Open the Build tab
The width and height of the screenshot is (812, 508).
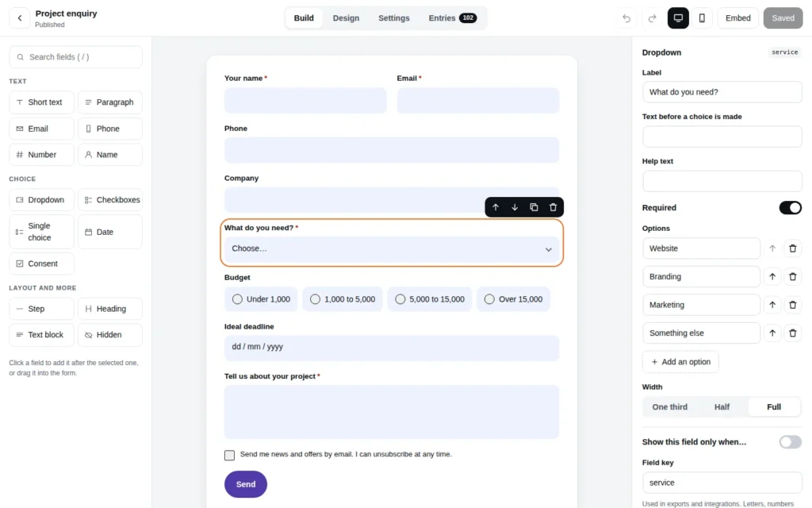(304, 18)
